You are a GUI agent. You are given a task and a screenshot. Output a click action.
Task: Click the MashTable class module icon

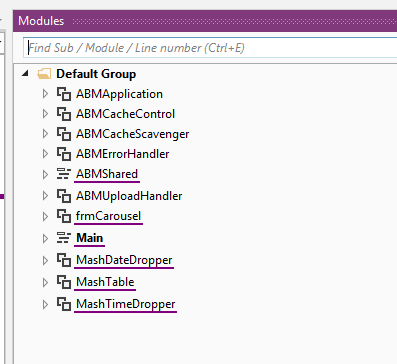[x=64, y=282]
